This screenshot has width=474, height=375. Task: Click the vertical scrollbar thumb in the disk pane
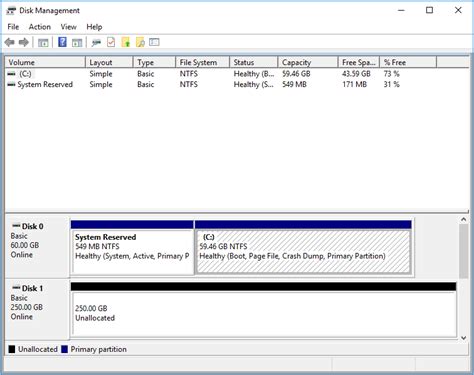tap(463, 251)
